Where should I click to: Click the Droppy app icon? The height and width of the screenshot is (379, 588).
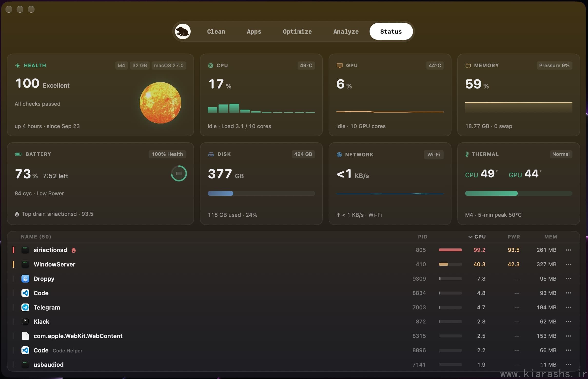25,279
